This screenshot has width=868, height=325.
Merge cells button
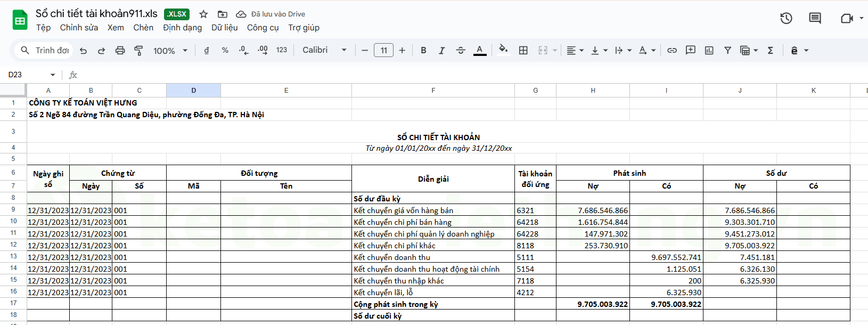tap(543, 51)
